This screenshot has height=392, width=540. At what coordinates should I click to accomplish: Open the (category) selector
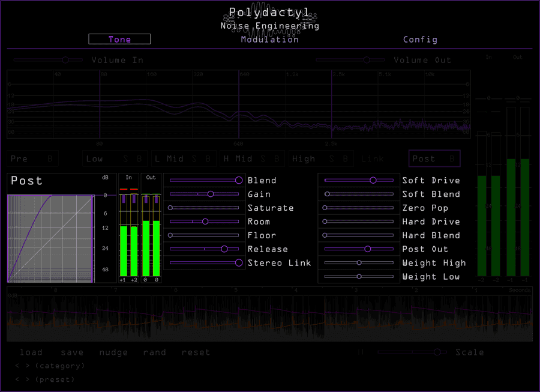(60, 366)
